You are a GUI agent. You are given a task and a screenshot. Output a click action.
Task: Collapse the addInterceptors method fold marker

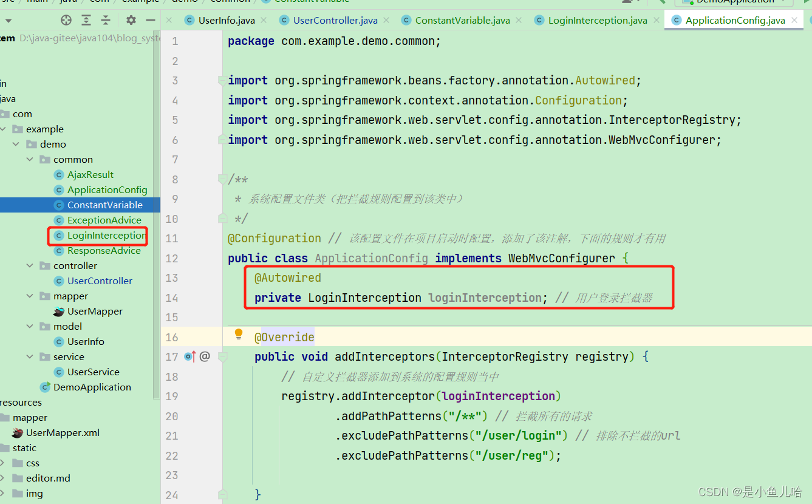(x=223, y=356)
